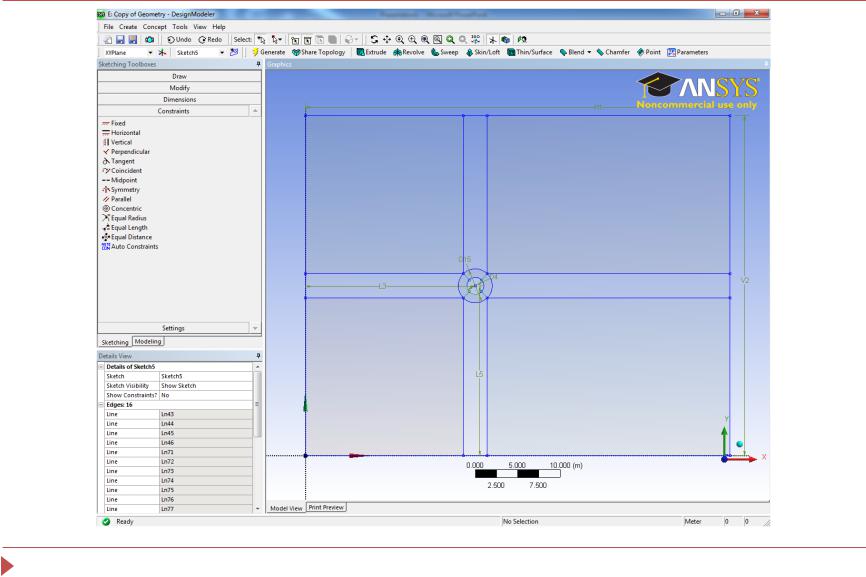Switch to the Sketching tab

click(x=115, y=342)
